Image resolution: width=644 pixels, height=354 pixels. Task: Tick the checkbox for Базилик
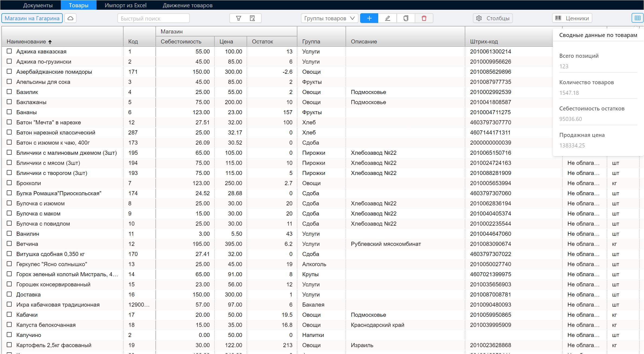tap(9, 92)
